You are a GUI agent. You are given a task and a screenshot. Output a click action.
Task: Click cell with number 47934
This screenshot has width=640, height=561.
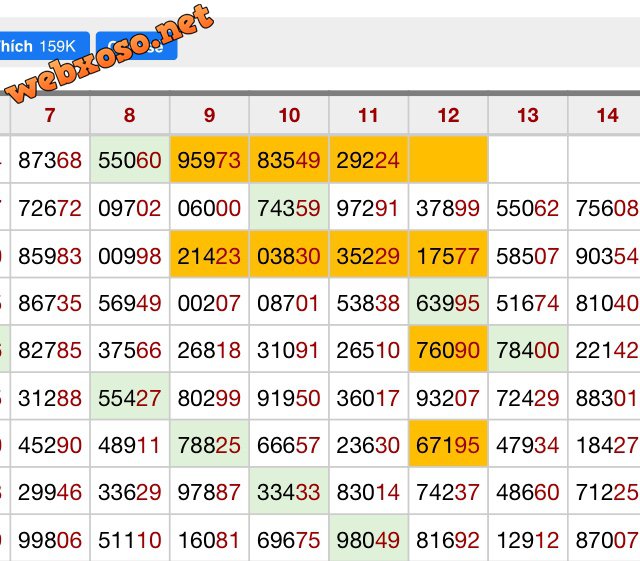click(528, 444)
